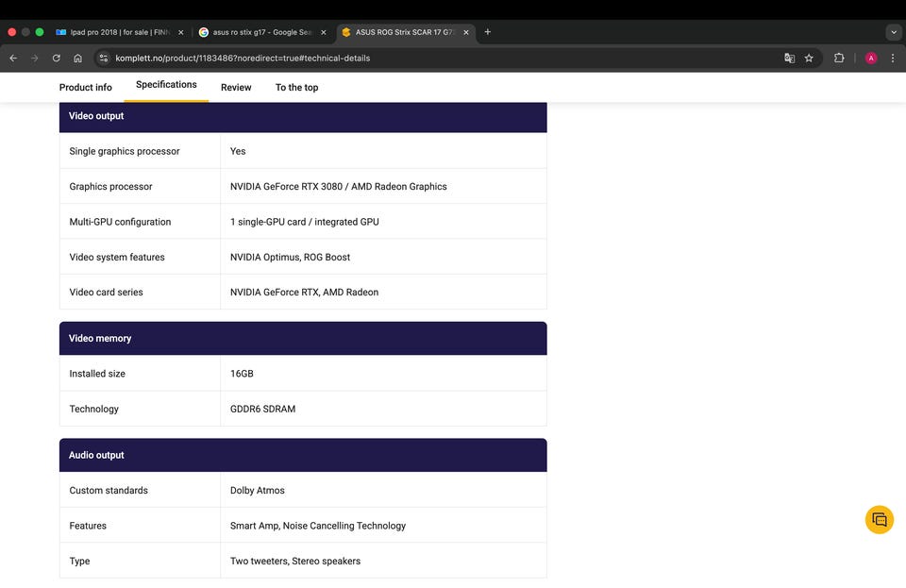Click the Audio output section header
The width and height of the screenshot is (906, 588).
pyautogui.click(x=303, y=455)
